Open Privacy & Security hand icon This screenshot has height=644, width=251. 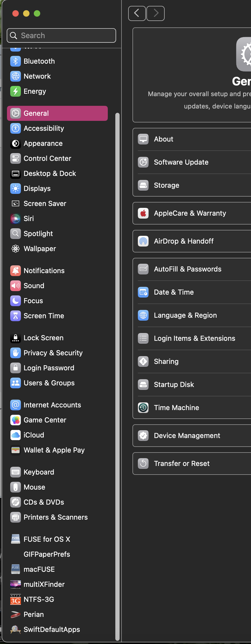click(x=16, y=353)
